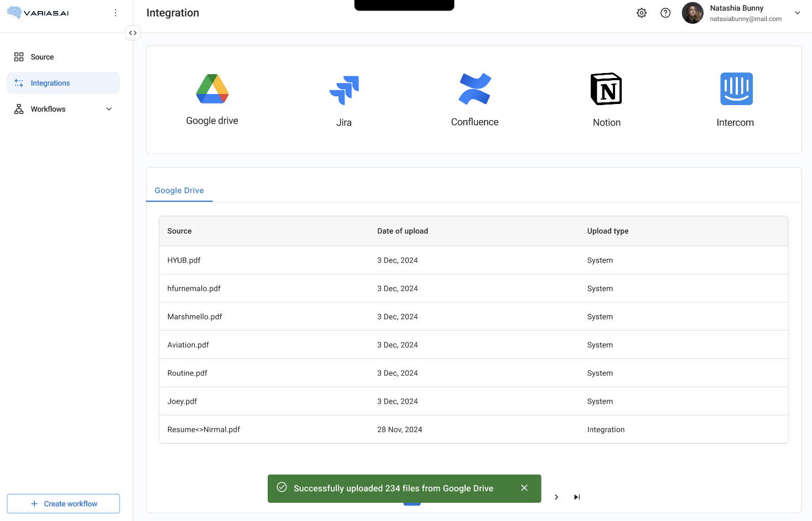Dismiss the success notification with X
Viewport: 812px width, 521px height.
tap(524, 488)
